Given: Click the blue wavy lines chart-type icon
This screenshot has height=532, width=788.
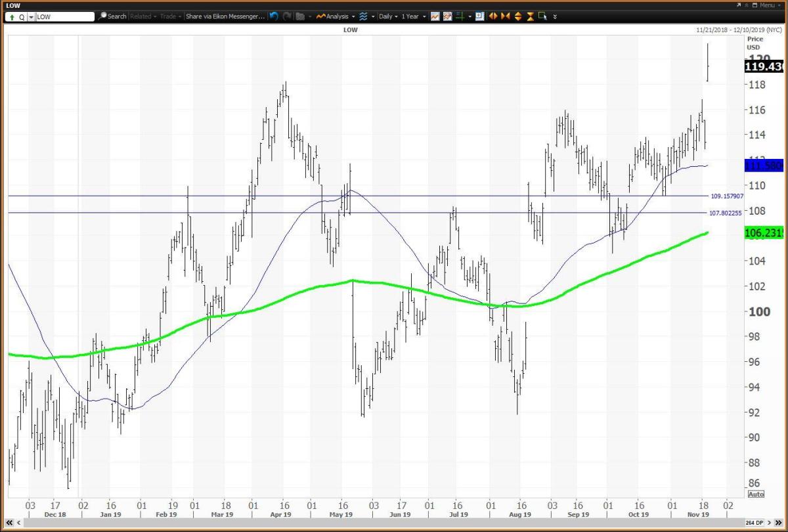Looking at the screenshot, I should coord(363,16).
